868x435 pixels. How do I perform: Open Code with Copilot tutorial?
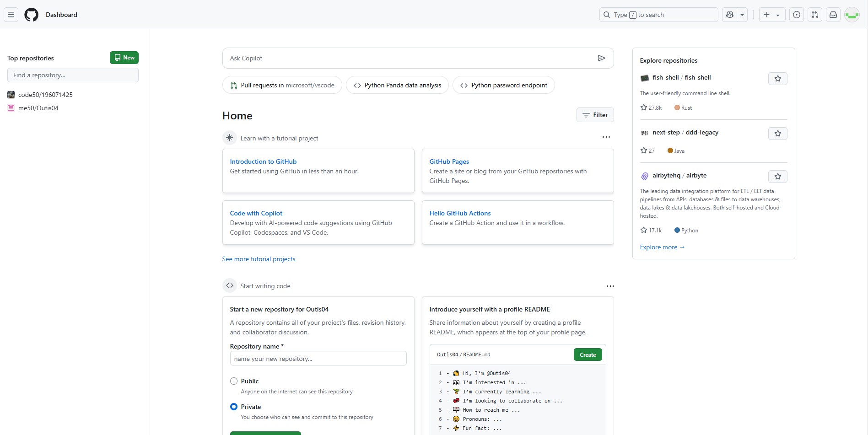click(256, 213)
